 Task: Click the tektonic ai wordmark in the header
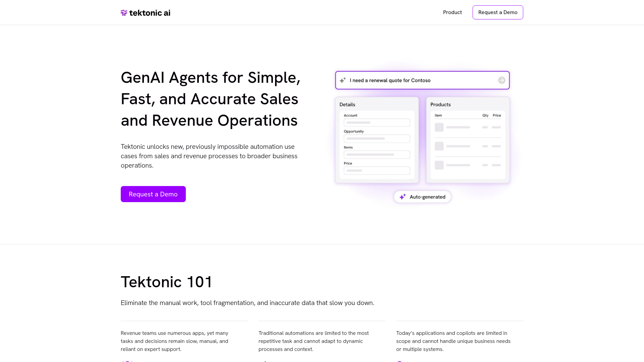pos(150,13)
